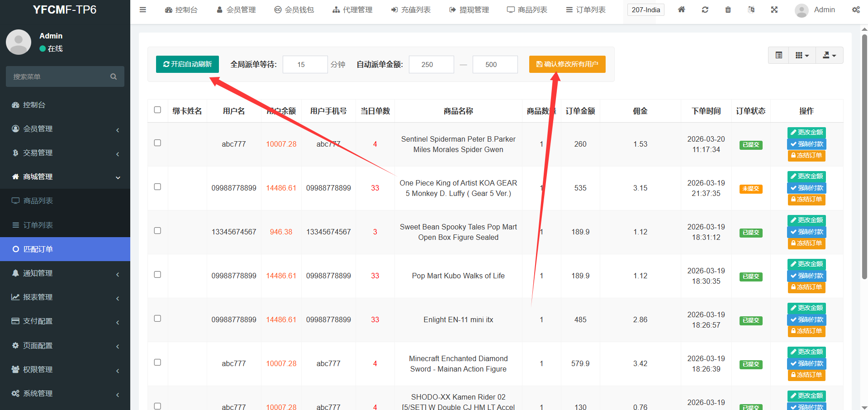Click the 开启自动刷新 button
Viewport: 868px width, 410px height.
point(187,64)
